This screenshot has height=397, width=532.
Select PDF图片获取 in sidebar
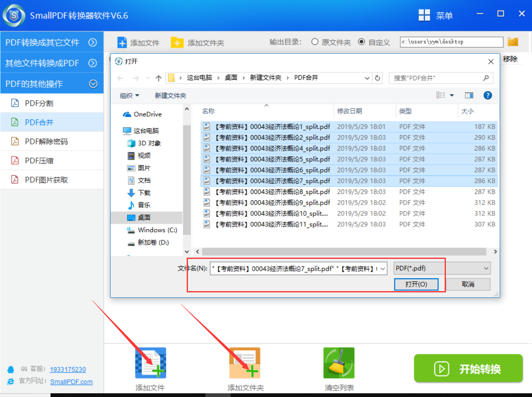pyautogui.click(x=52, y=179)
